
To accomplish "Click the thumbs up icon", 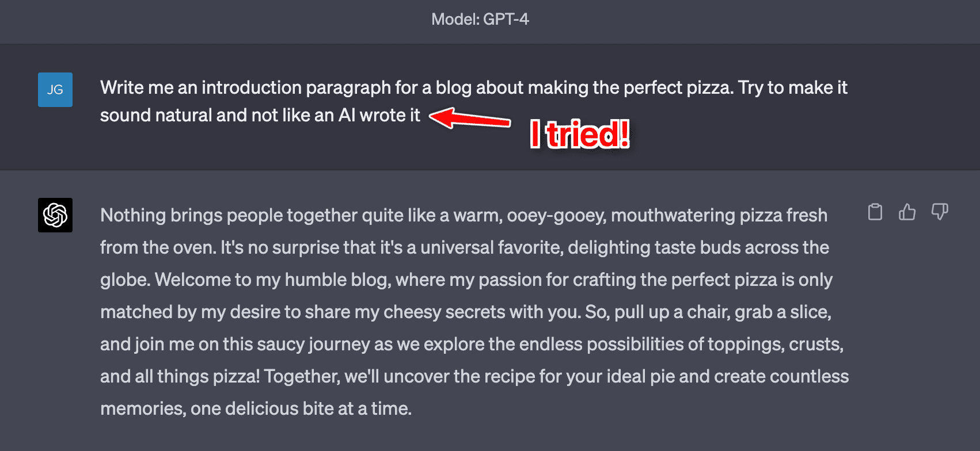I will (x=907, y=212).
